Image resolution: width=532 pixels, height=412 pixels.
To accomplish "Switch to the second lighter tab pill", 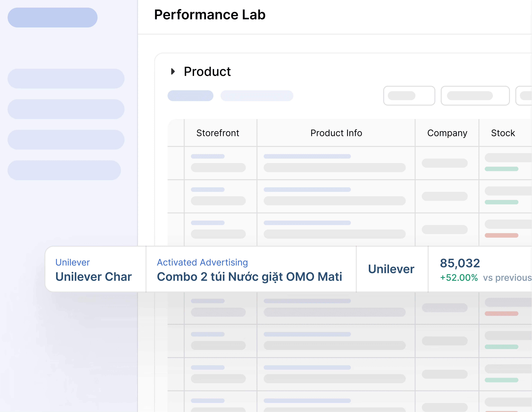I will (257, 96).
